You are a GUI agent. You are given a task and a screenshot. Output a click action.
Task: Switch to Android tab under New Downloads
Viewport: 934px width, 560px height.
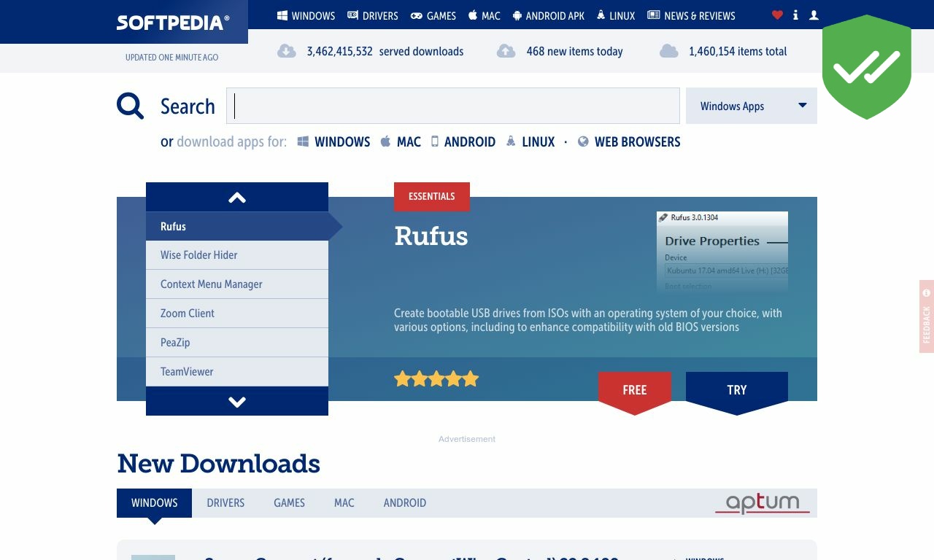point(405,503)
